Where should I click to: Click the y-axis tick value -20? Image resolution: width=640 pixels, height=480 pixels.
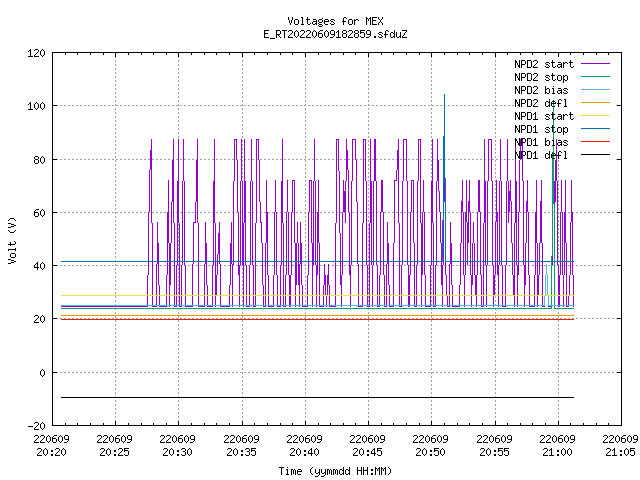[x=36, y=426]
